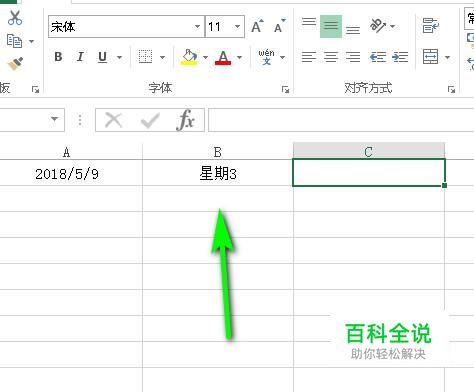
Task: Open the phonetic guide dropdown arrow
Action: pos(283,57)
